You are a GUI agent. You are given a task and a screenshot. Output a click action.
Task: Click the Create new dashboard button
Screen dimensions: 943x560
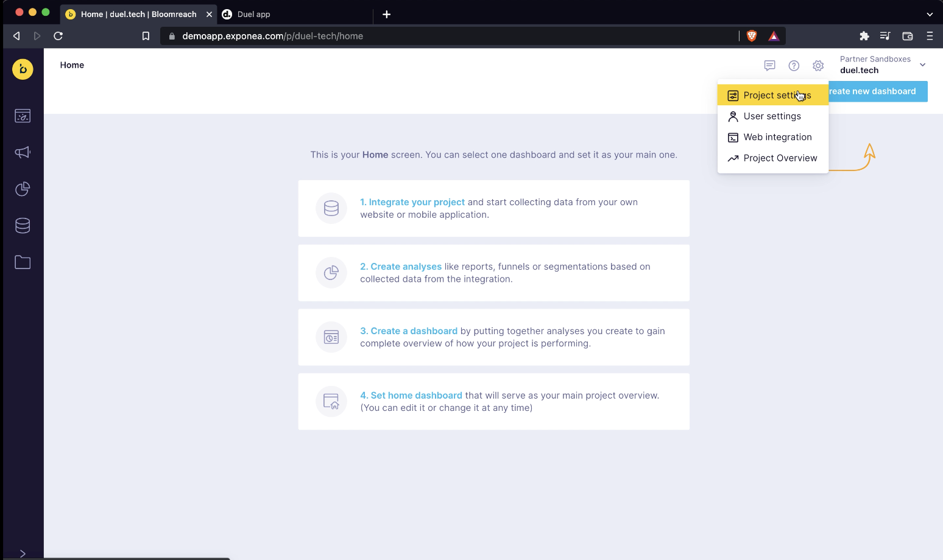(x=877, y=91)
